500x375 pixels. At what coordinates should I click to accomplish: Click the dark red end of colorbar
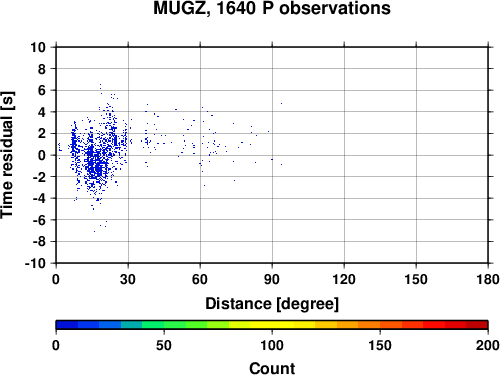click(477, 325)
